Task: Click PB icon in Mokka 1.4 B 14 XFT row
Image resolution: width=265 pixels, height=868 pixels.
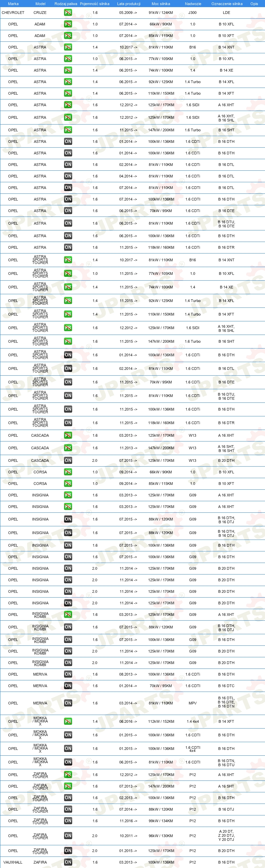Action: click(68, 721)
